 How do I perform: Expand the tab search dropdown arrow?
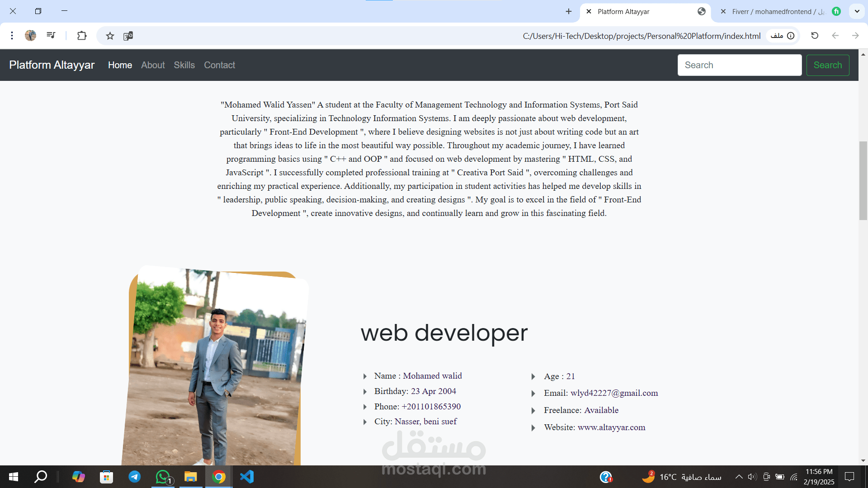pyautogui.click(x=857, y=11)
